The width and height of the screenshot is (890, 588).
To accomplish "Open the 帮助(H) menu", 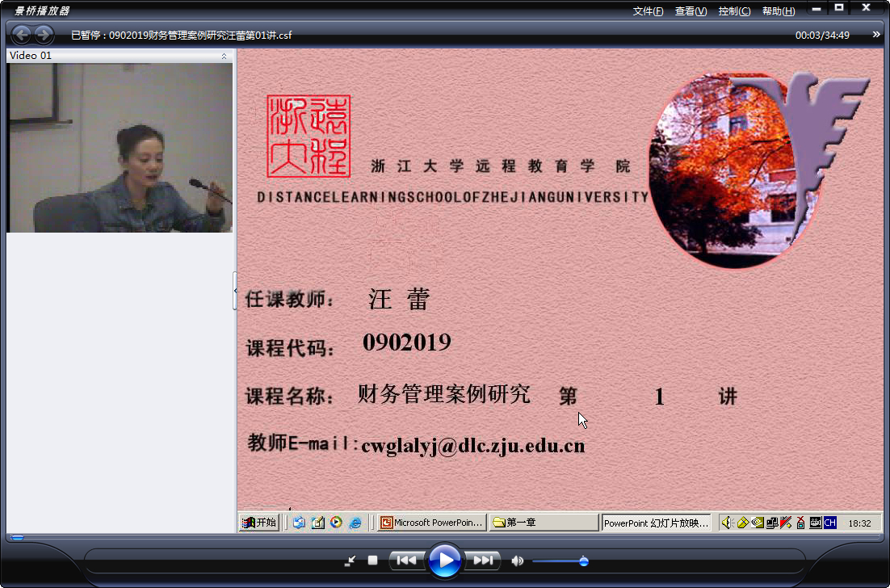I will (x=779, y=11).
